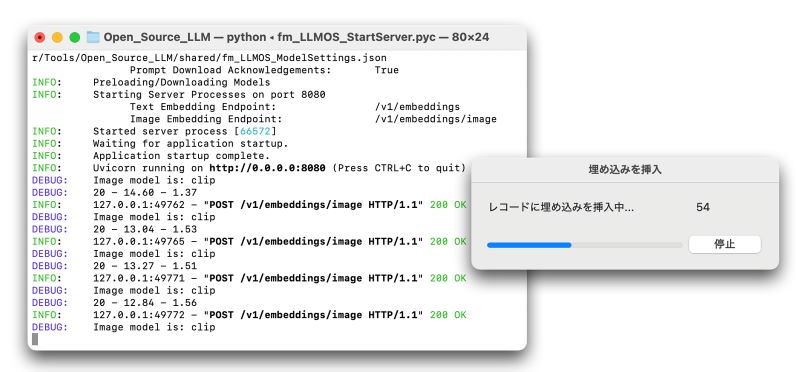The image size is (800, 372).
Task: Click the terminal cursor block at the prompt
Action: tap(35, 339)
